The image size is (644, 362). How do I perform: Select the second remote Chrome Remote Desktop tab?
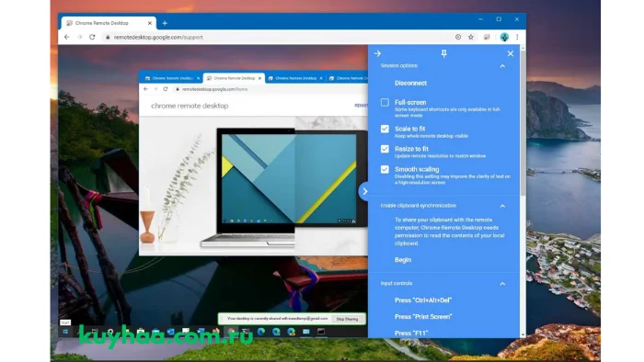click(x=234, y=78)
